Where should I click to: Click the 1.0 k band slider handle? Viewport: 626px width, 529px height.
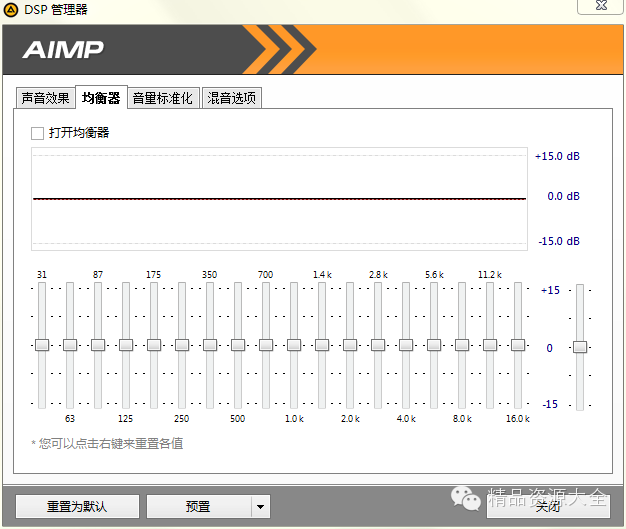[294, 345]
